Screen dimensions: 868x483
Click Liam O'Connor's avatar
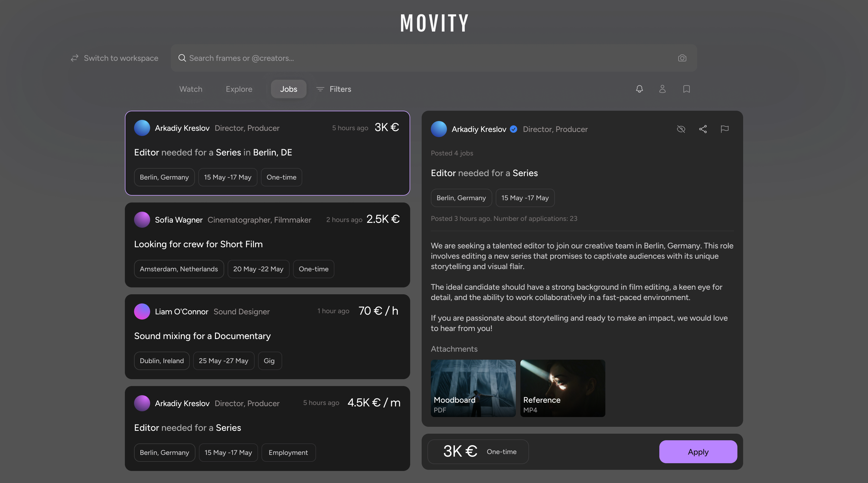click(x=142, y=312)
